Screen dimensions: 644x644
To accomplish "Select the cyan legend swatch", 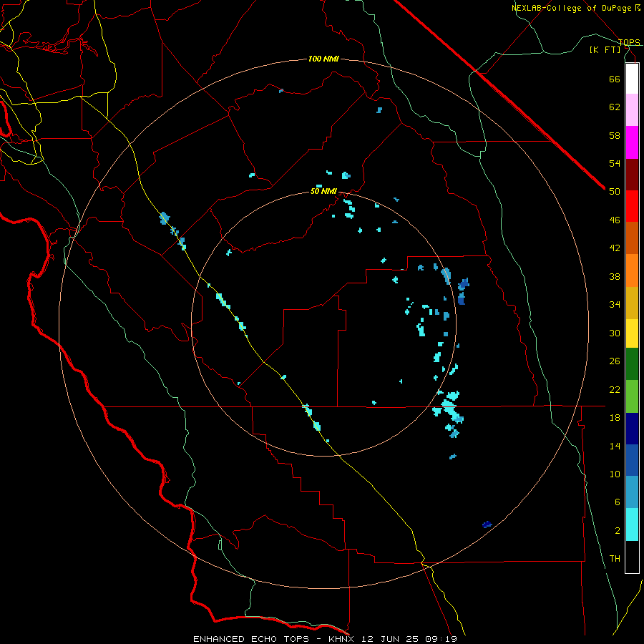I will [632, 525].
